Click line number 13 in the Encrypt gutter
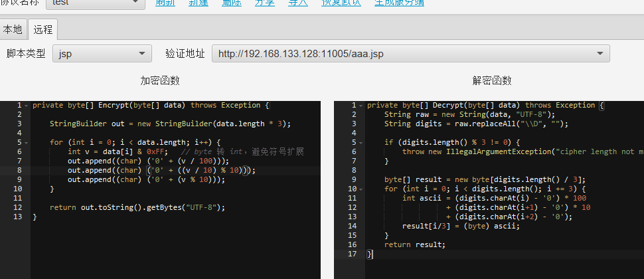This screenshot has height=279, width=644. [17, 217]
